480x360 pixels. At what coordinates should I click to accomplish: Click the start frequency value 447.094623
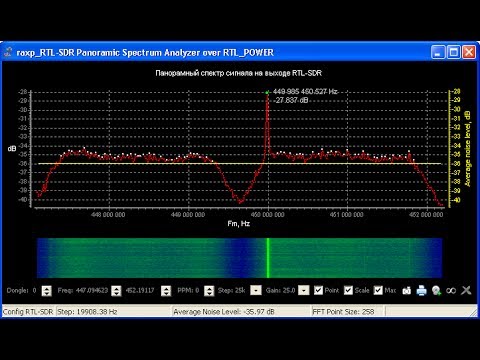point(92,290)
